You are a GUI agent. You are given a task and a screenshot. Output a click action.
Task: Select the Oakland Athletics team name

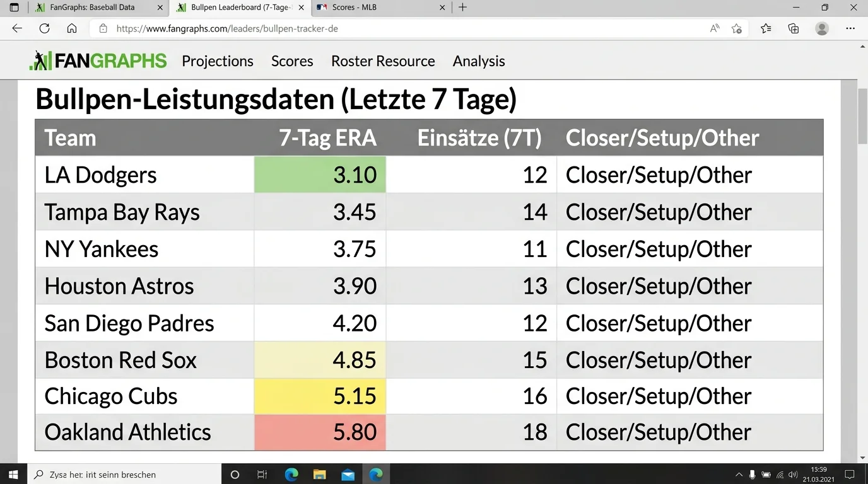click(127, 432)
